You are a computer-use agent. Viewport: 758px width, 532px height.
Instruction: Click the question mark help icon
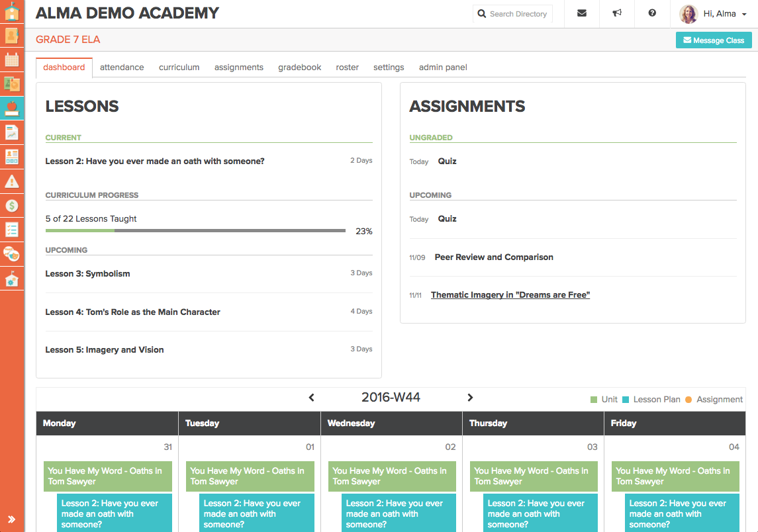[x=652, y=13]
